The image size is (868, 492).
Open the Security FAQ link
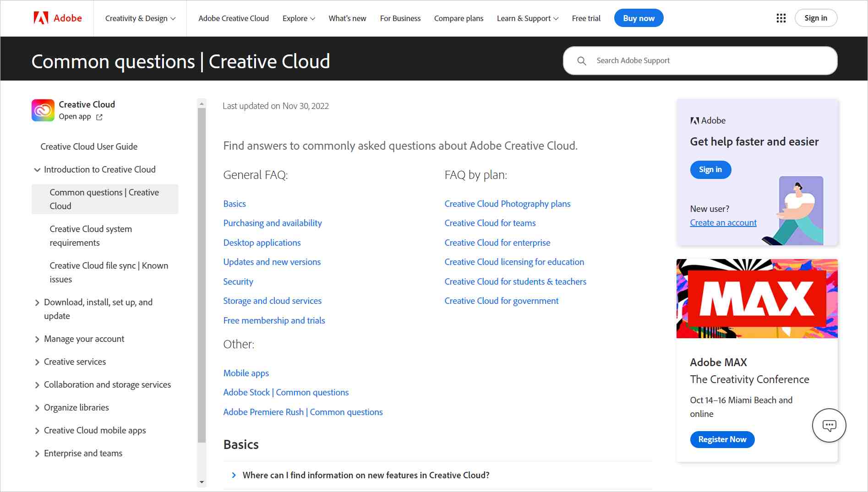click(238, 281)
